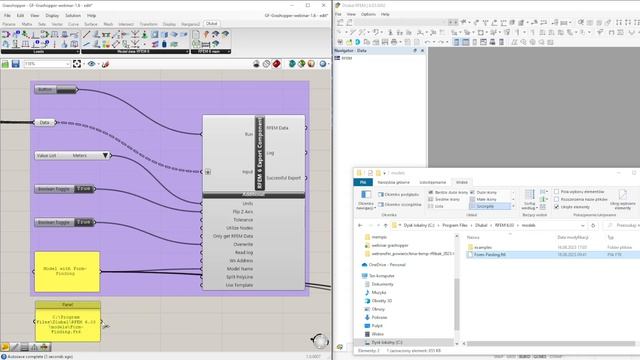Image resolution: width=640 pixels, height=360 pixels.
Task: Check Pola wyboru elementów checkbox
Action: coord(557,191)
